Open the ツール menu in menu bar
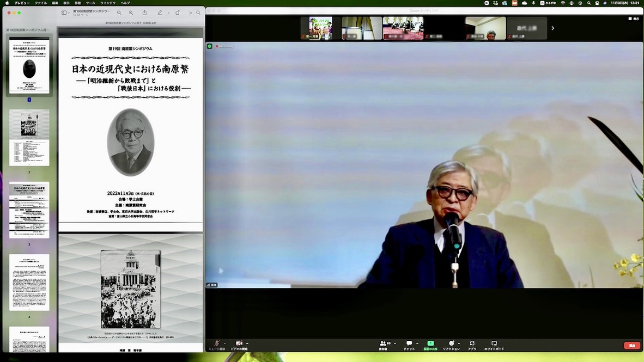The width and height of the screenshot is (644, 362). [x=90, y=3]
